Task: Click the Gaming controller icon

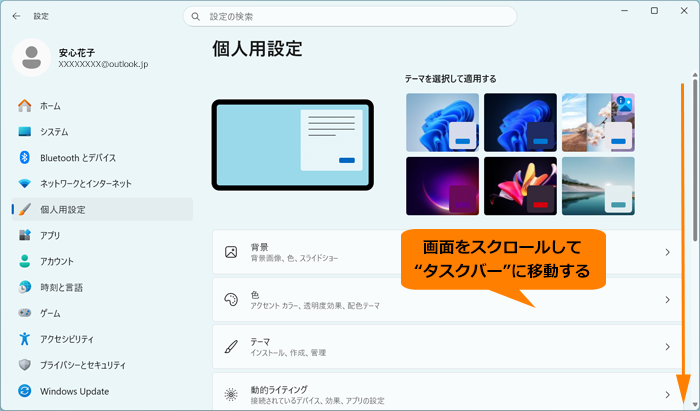Action: (x=25, y=313)
